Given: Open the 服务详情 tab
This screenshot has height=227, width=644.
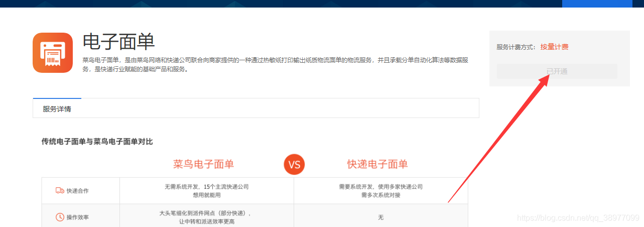Looking at the screenshot, I should pos(57,108).
